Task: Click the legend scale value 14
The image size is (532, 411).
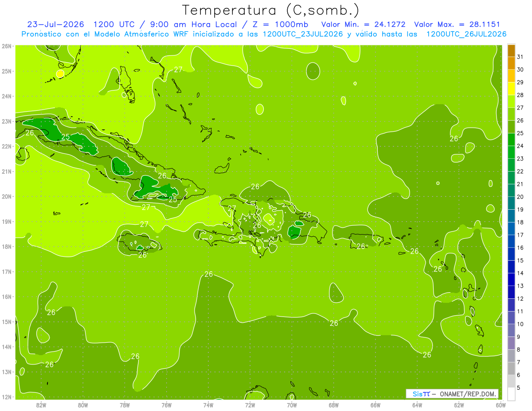Action: point(520,273)
